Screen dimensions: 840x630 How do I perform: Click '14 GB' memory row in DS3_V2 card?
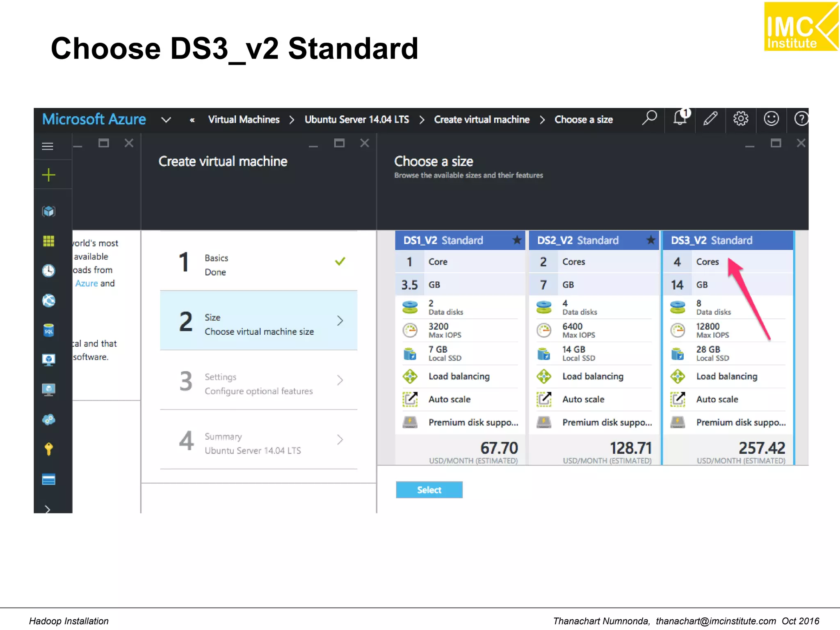[728, 285]
